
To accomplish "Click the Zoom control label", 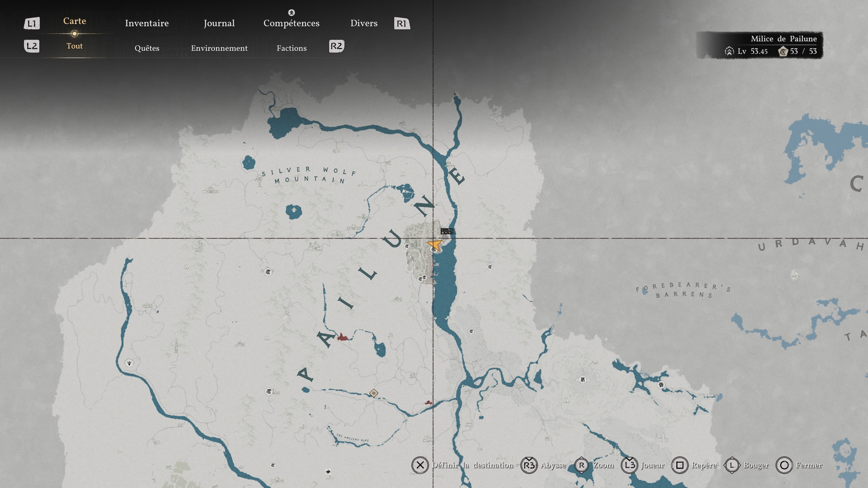I will click(x=604, y=465).
